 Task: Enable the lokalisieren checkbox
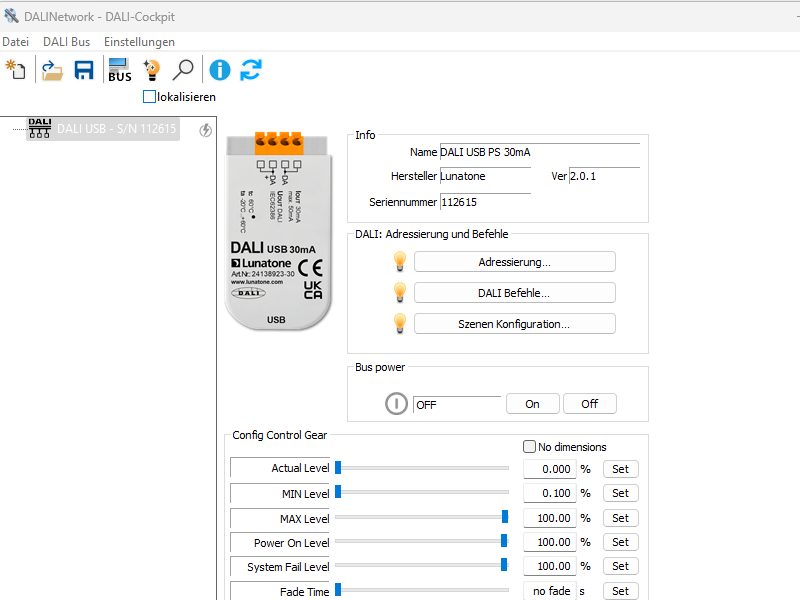(150, 97)
